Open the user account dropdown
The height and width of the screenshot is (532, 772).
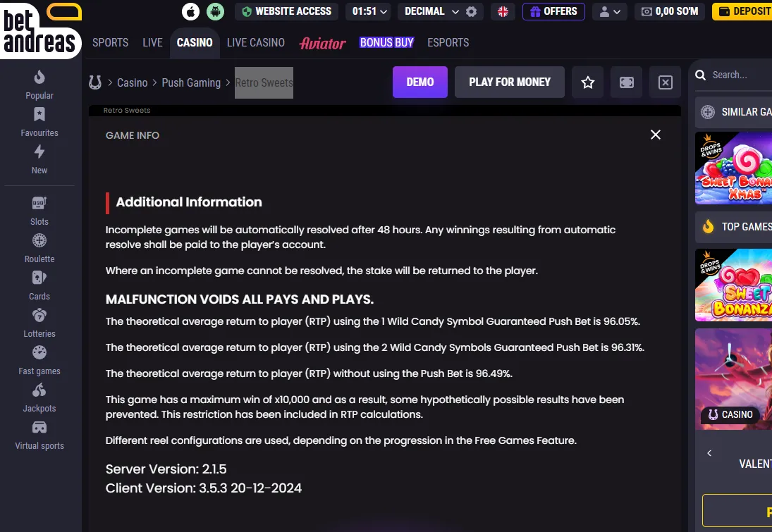[610, 11]
